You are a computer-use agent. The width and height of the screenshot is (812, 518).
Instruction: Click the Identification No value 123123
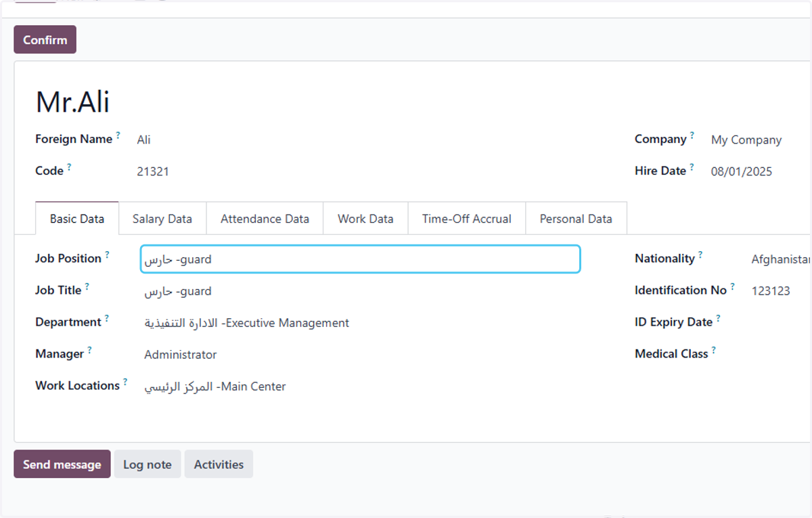point(771,291)
